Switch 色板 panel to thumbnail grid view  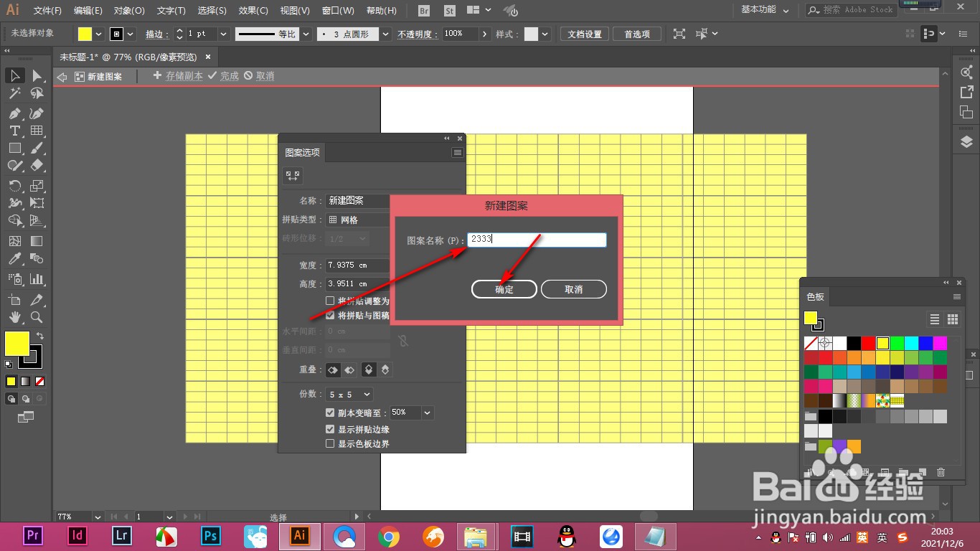[953, 319]
